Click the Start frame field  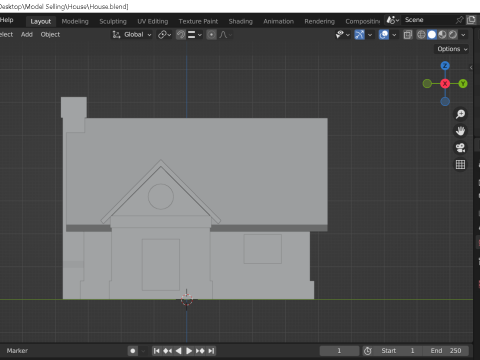coord(398,351)
